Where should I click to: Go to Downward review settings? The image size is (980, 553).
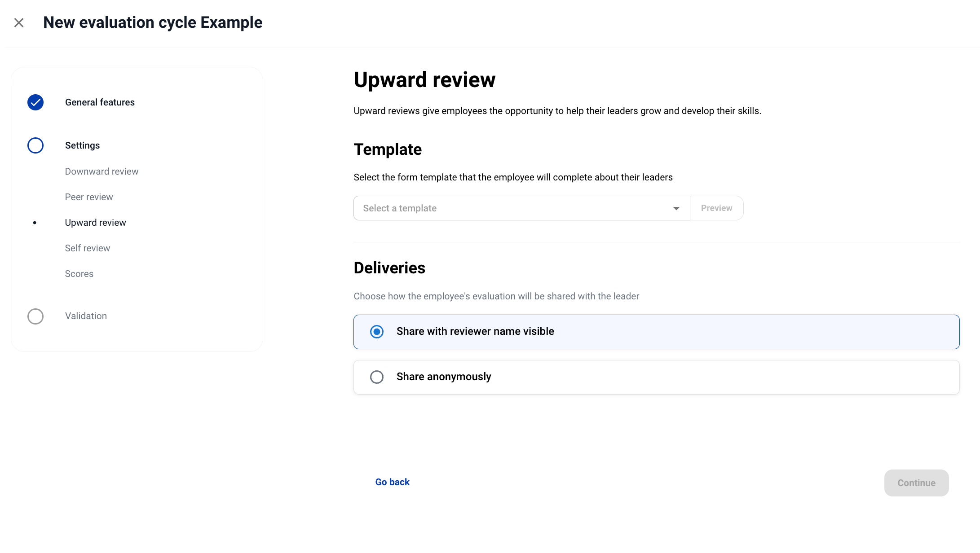[x=102, y=171]
